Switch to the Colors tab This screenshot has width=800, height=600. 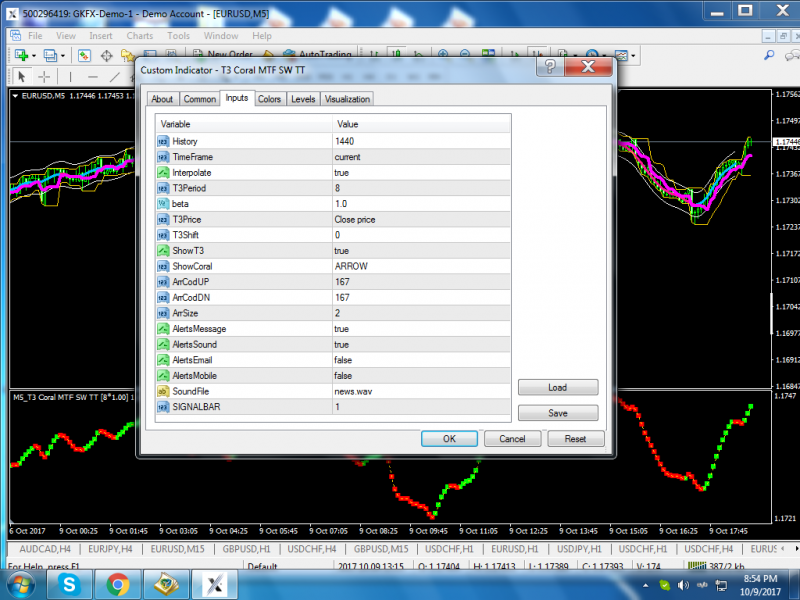[269, 99]
